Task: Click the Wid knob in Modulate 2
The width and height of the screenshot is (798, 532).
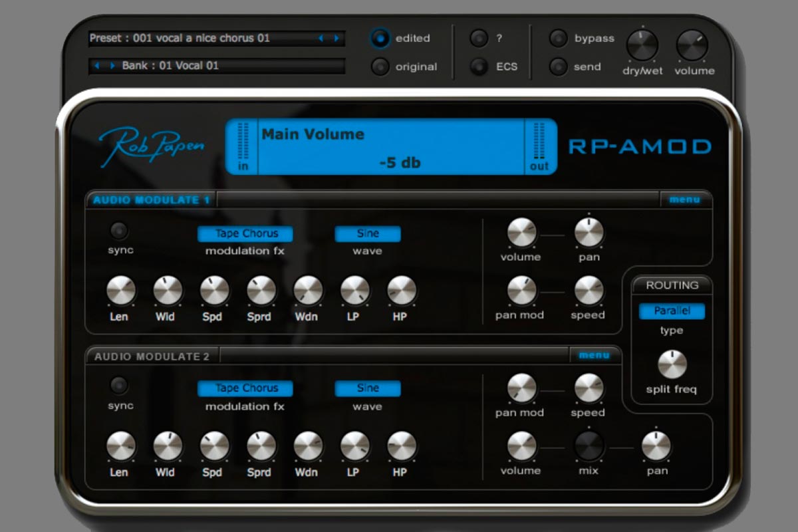Action: pos(168,446)
